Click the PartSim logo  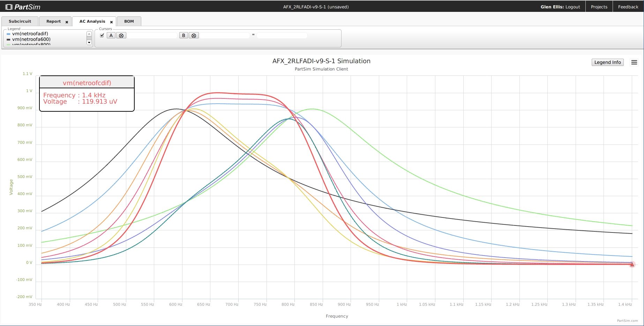coord(23,7)
